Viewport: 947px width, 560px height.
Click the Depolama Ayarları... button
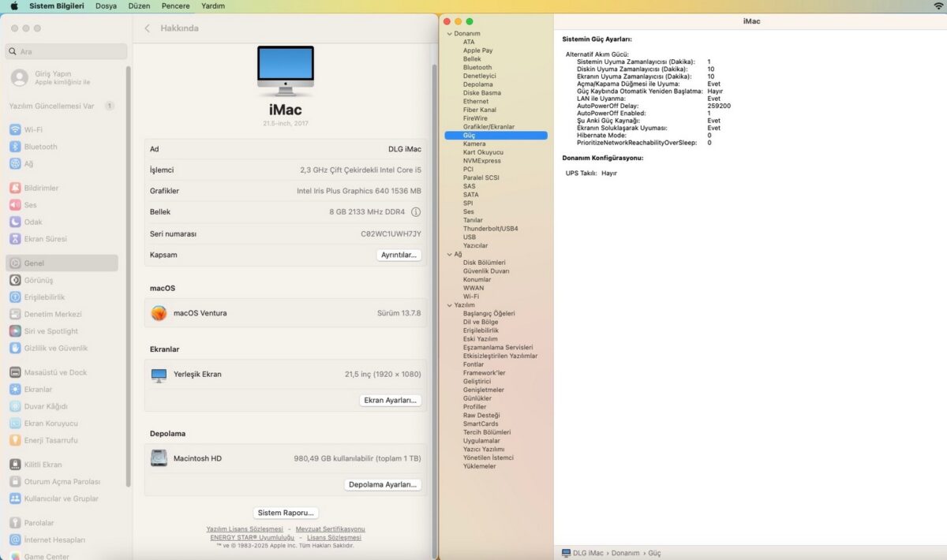tap(383, 485)
